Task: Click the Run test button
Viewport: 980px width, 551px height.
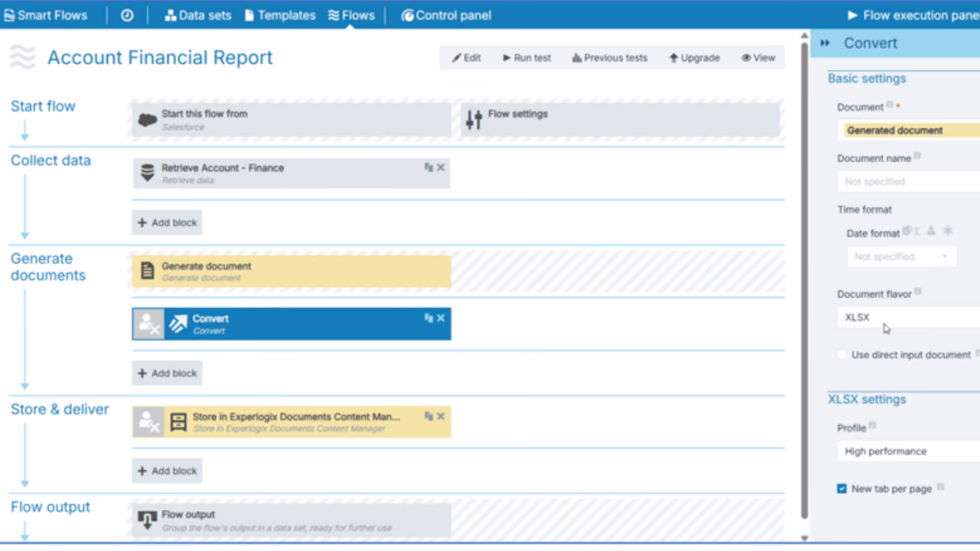Action: (x=527, y=58)
